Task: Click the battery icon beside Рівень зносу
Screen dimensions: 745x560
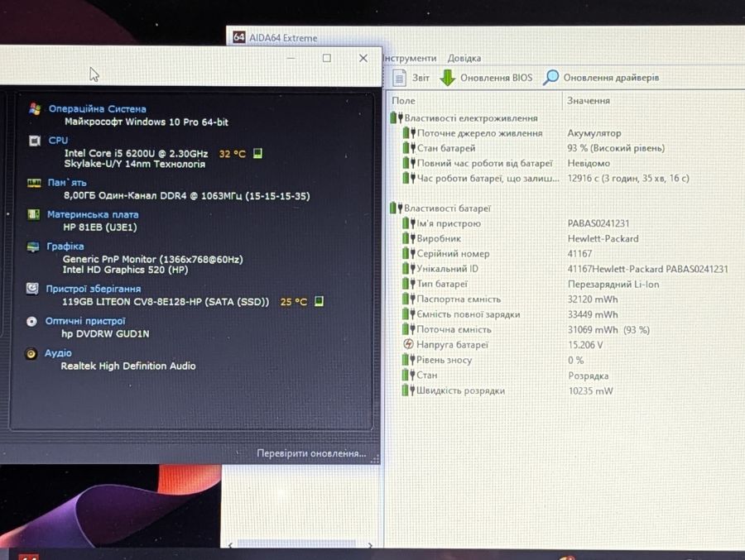Action: (x=409, y=360)
